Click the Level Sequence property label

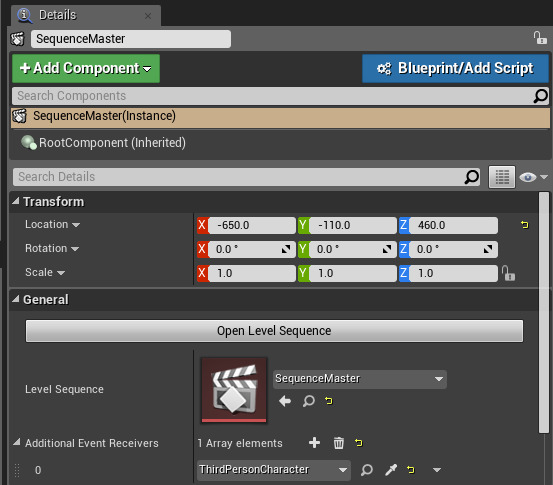tap(64, 389)
